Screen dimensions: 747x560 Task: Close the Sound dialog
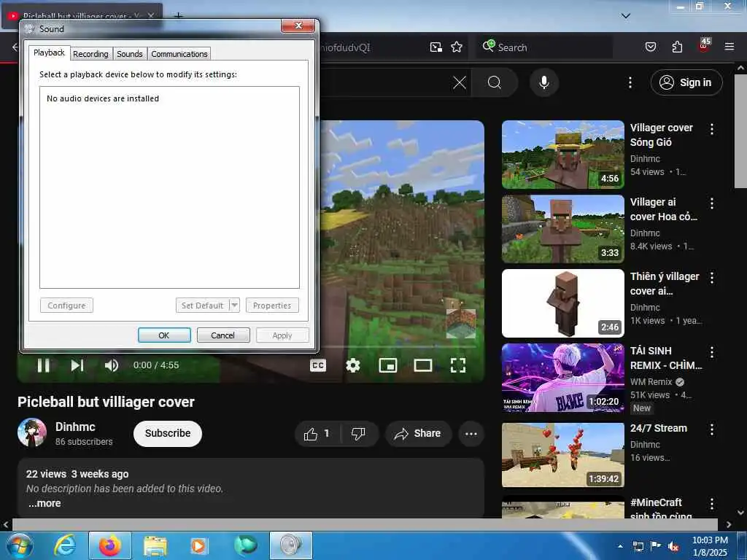298,26
